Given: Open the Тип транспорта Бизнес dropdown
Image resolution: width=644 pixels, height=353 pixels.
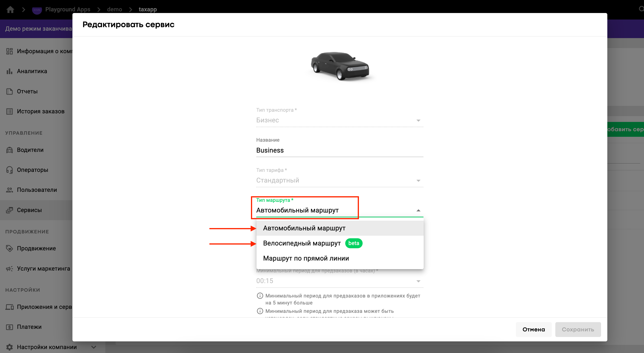Looking at the screenshot, I should click(x=339, y=120).
